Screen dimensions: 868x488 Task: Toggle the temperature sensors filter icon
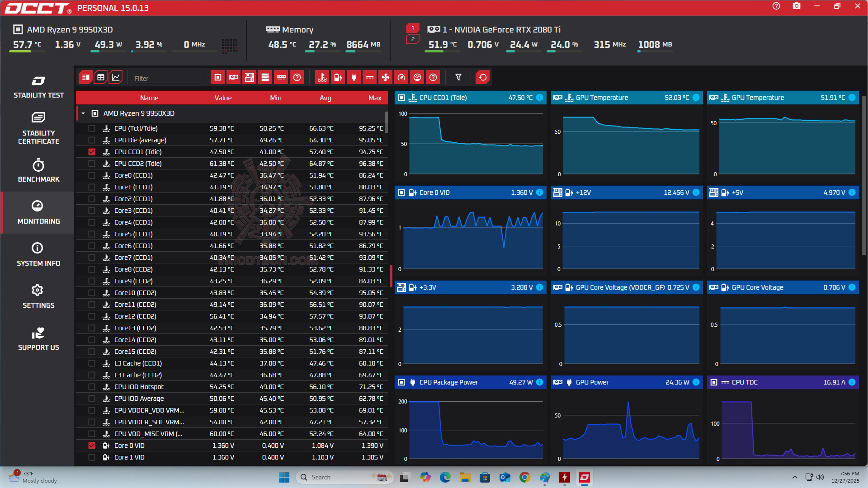pyautogui.click(x=322, y=77)
